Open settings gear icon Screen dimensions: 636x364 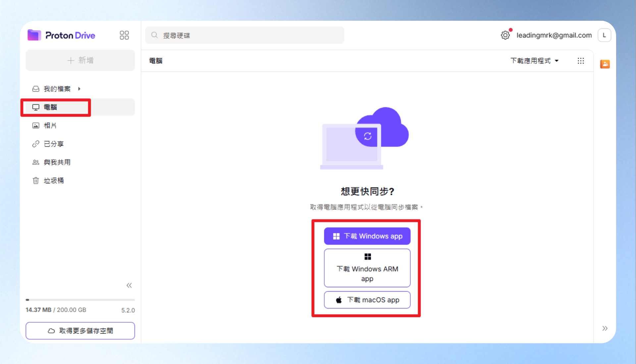pyautogui.click(x=505, y=35)
